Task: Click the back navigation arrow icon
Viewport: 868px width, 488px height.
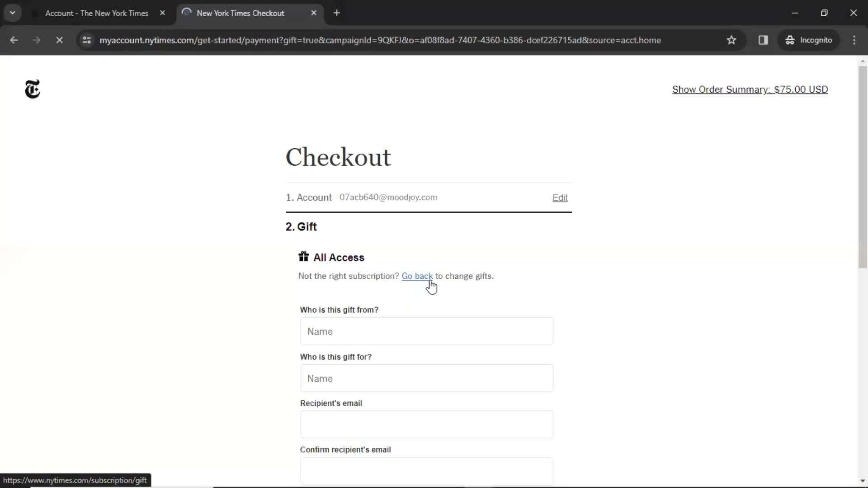Action: coord(13,40)
